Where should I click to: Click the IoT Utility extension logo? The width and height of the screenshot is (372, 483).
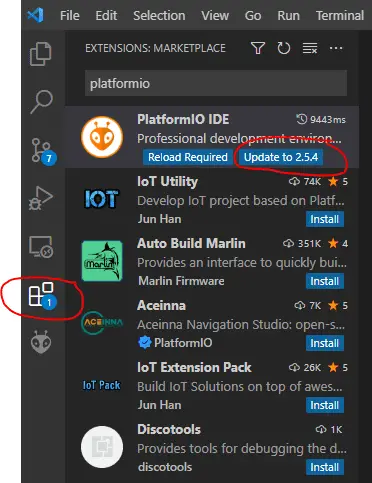tap(102, 199)
